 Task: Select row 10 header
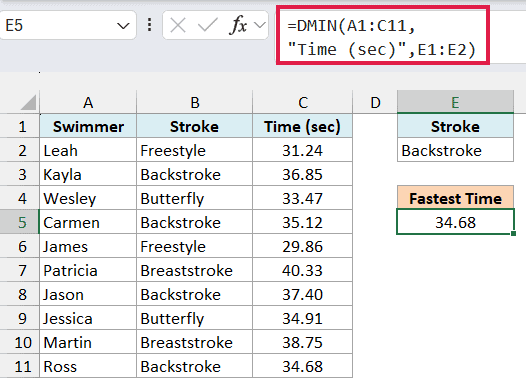[20, 342]
